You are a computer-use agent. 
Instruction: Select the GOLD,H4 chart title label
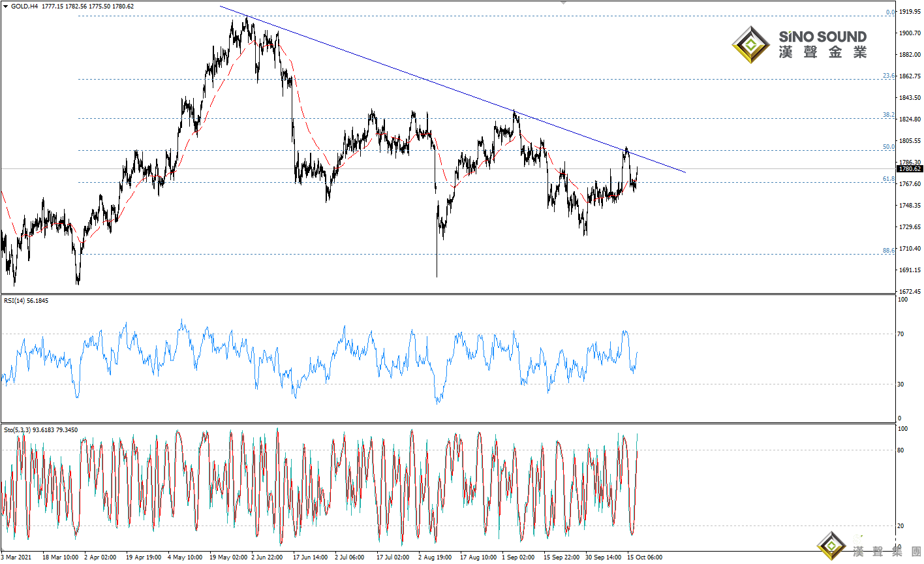[x=24, y=7]
